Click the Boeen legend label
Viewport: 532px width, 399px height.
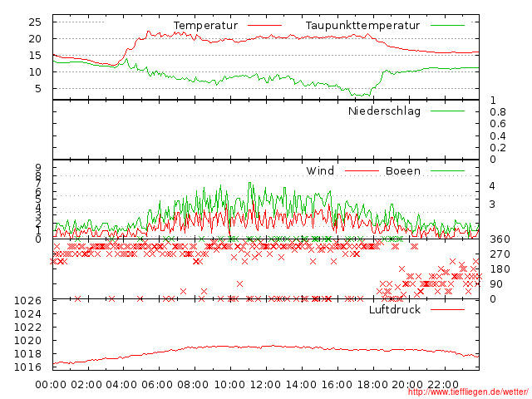[403, 170]
